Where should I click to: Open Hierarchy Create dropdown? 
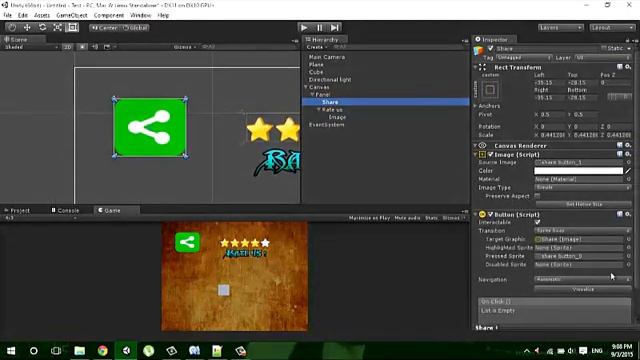click(317, 47)
